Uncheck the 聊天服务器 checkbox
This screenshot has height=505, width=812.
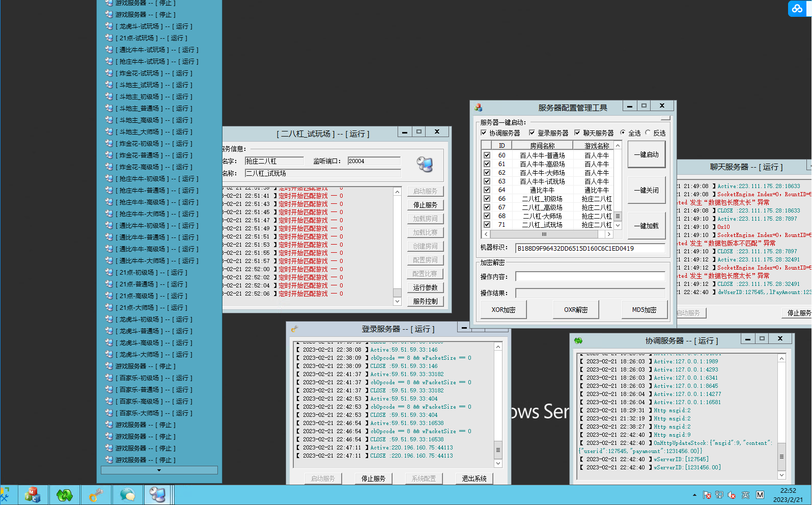tap(577, 133)
